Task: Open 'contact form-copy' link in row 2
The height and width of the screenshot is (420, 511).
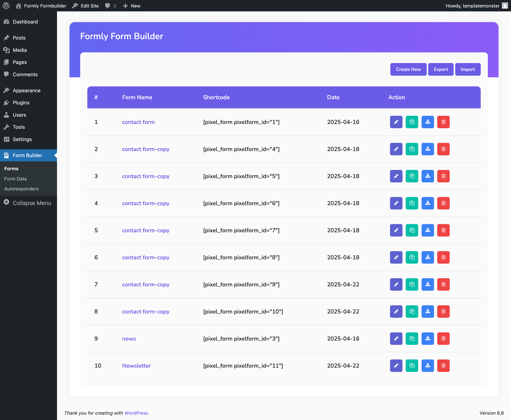Action: coord(146,149)
